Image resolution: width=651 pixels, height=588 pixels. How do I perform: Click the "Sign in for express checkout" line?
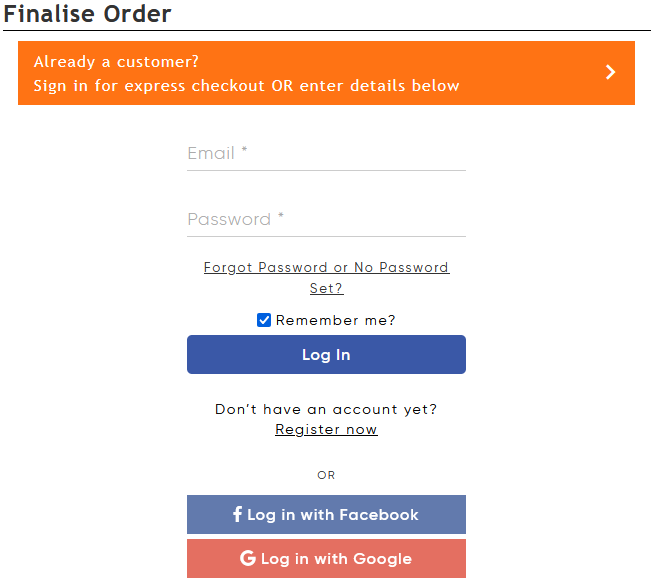246,86
